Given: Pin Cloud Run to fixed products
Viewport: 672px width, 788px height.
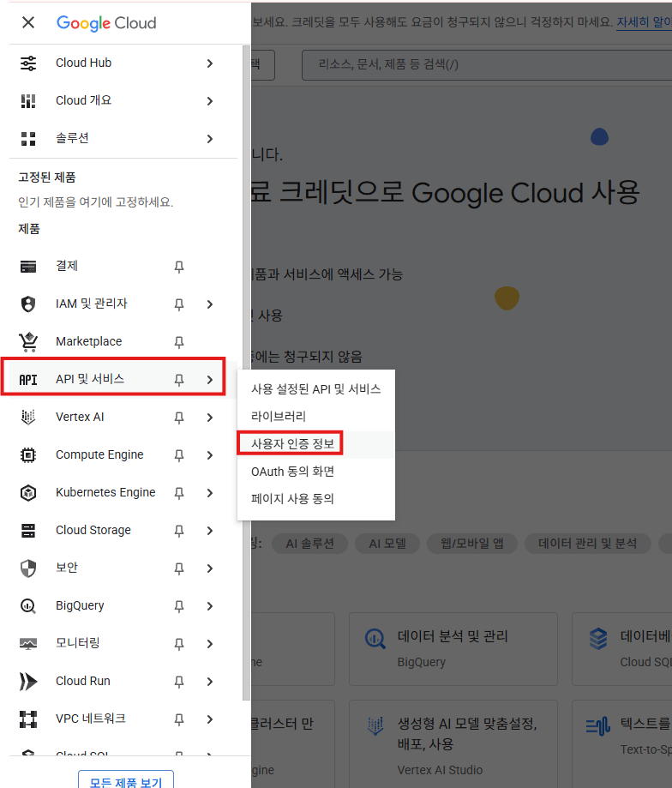Looking at the screenshot, I should (179, 682).
